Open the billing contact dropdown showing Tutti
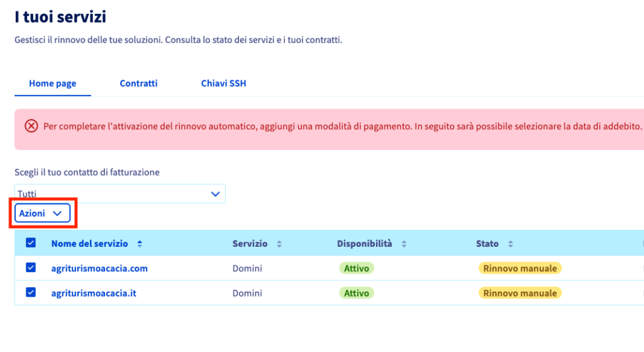The width and height of the screenshot is (644, 352). [x=119, y=194]
